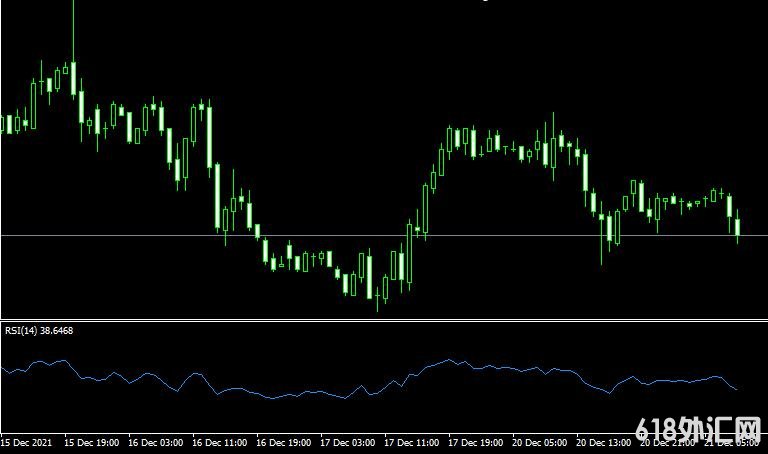Select the 16 Dec 11:00 time label
This screenshot has height=454, width=768.
tap(219, 443)
